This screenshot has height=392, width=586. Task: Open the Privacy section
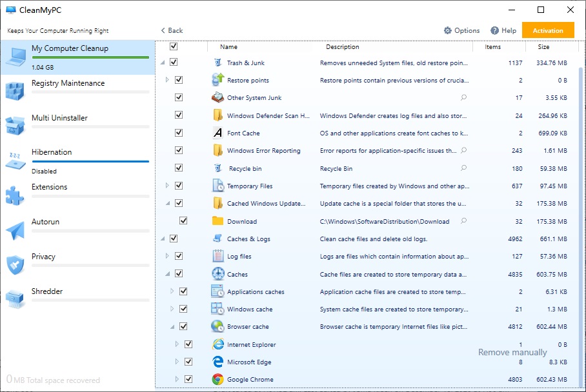click(x=77, y=266)
